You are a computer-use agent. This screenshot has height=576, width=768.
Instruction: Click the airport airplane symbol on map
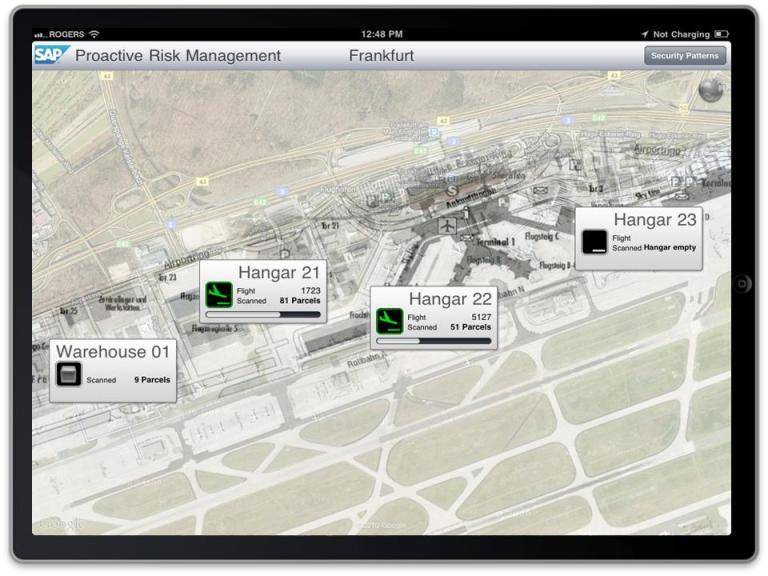point(446,225)
